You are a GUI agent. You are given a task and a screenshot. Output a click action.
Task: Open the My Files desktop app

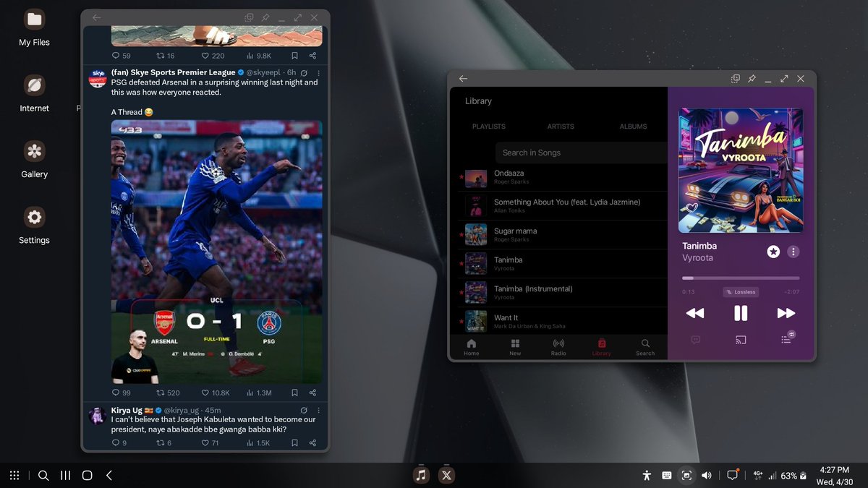(34, 26)
